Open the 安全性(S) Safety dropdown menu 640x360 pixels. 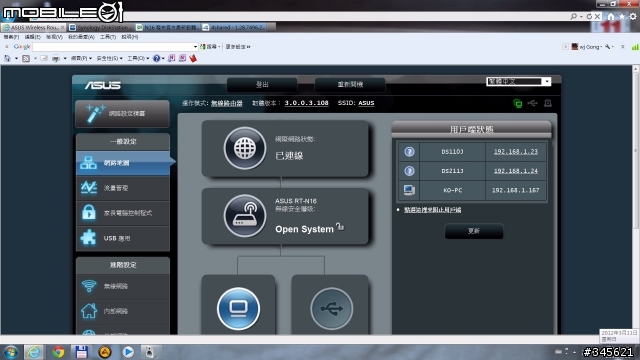[x=109, y=58]
